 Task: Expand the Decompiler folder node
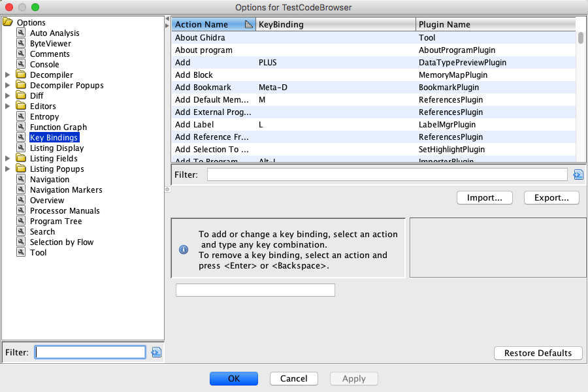pyautogui.click(x=8, y=75)
